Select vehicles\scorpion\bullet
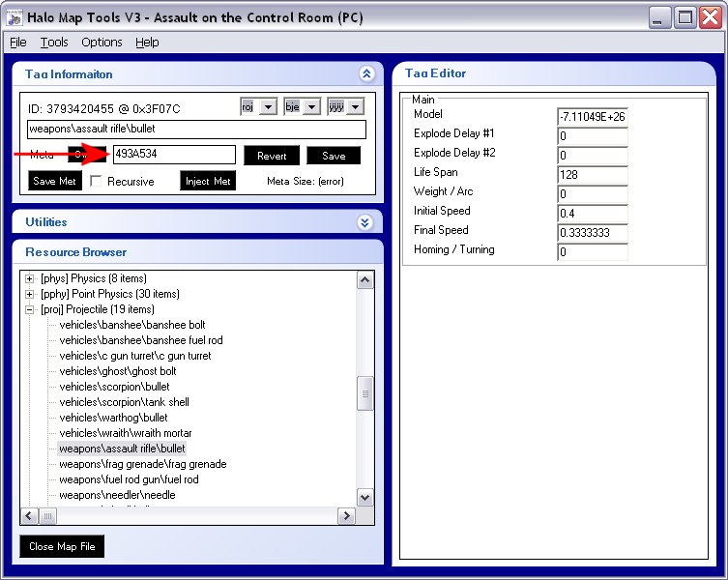Viewport: 728px width, 580px height. [114, 387]
